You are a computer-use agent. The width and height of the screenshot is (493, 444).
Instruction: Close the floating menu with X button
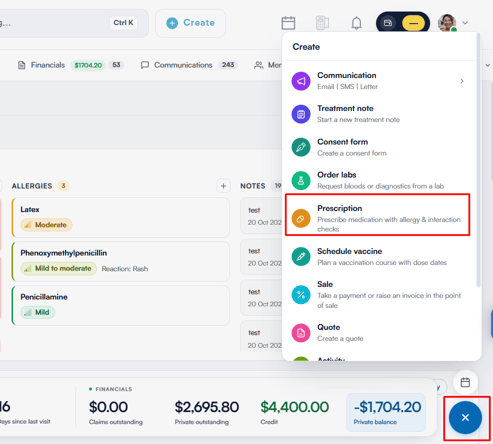pos(465,417)
